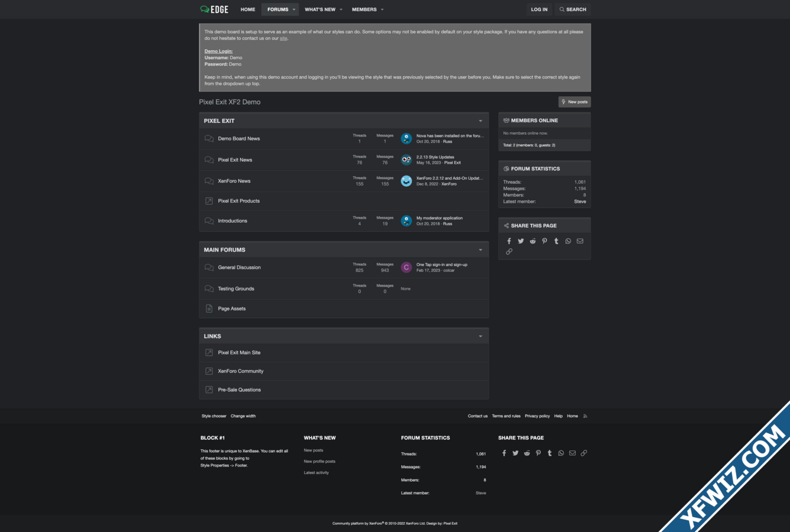Expand the Members tab dropdown arrow
The image size is (790, 532).
pyautogui.click(x=382, y=9)
